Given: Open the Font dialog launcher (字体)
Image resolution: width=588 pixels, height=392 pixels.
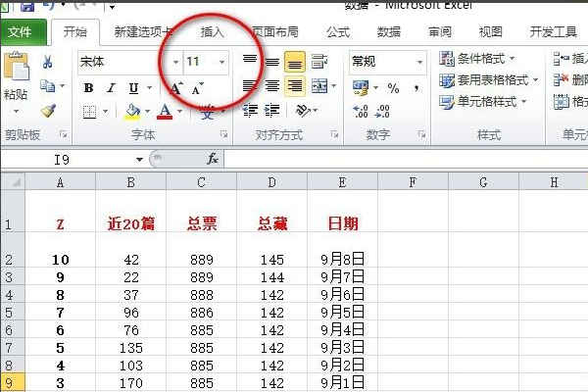Looking at the screenshot, I should [x=223, y=134].
